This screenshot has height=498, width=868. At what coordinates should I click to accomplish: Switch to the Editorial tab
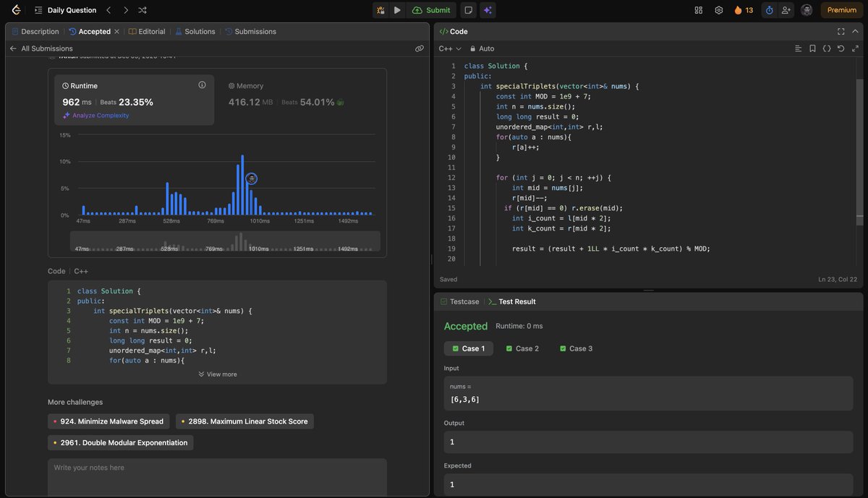point(147,32)
